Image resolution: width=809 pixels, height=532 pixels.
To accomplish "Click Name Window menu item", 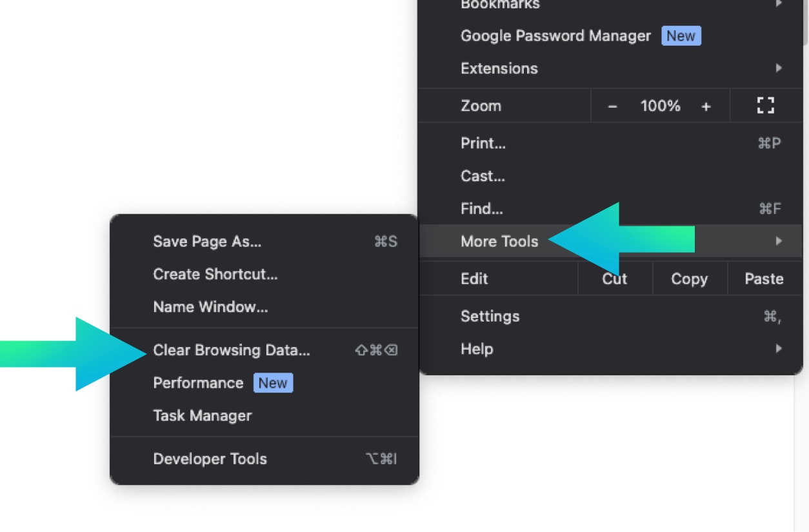I will 210,307.
